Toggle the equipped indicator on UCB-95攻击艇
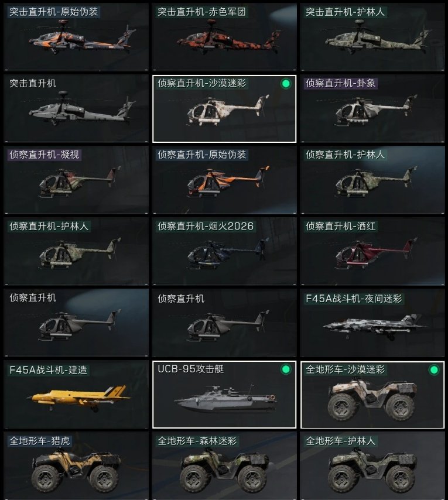This screenshot has width=448, height=500. click(286, 369)
